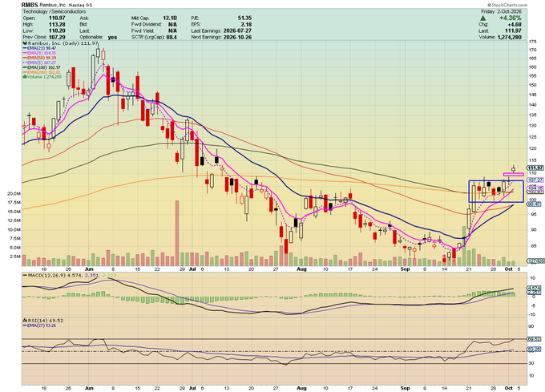Select the EPS value 2.18
This screenshot has height=392, width=545.
(246, 24)
